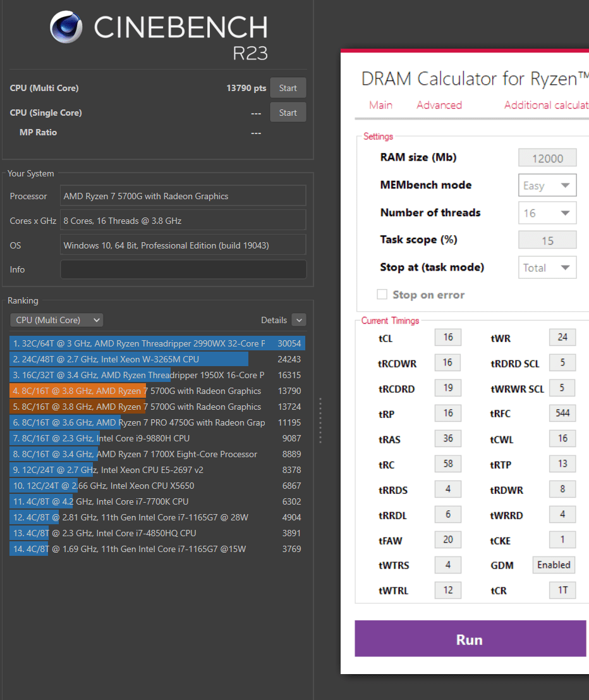Select Threadripper 2990WX ranking row
This screenshot has height=700, width=589.
tap(157, 343)
